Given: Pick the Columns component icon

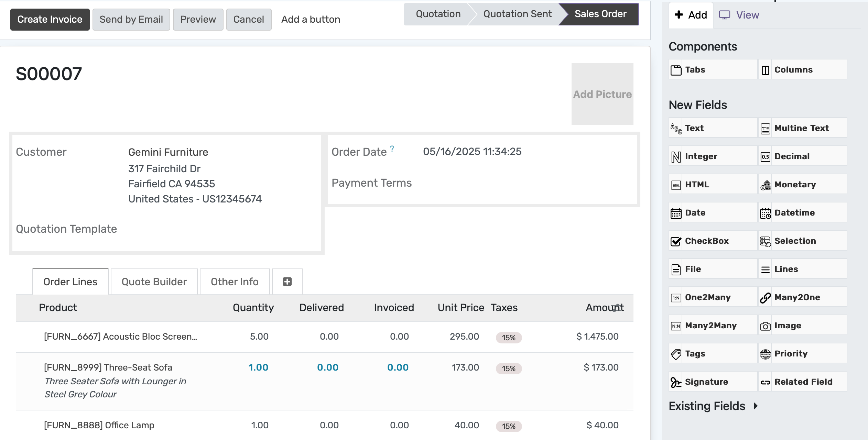Looking at the screenshot, I should 765,70.
